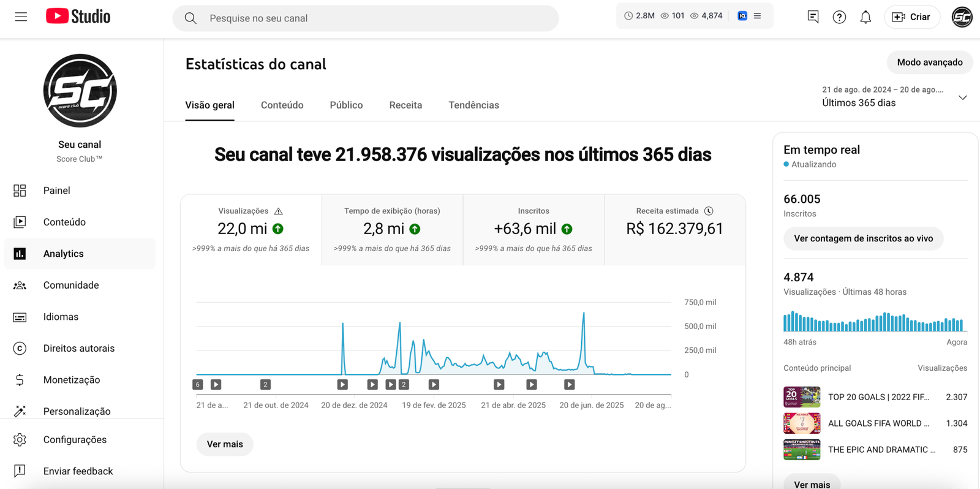Select the Visualizações metric card

[251, 230]
